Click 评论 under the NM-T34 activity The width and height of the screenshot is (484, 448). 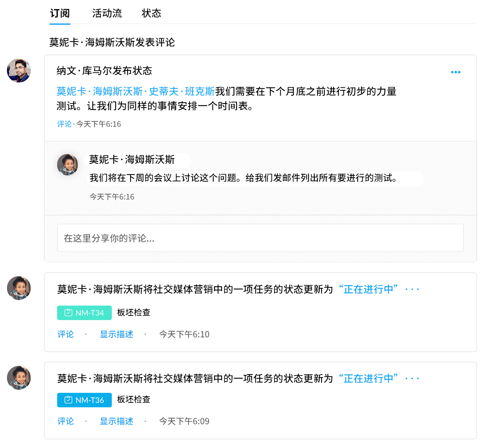[65, 334]
